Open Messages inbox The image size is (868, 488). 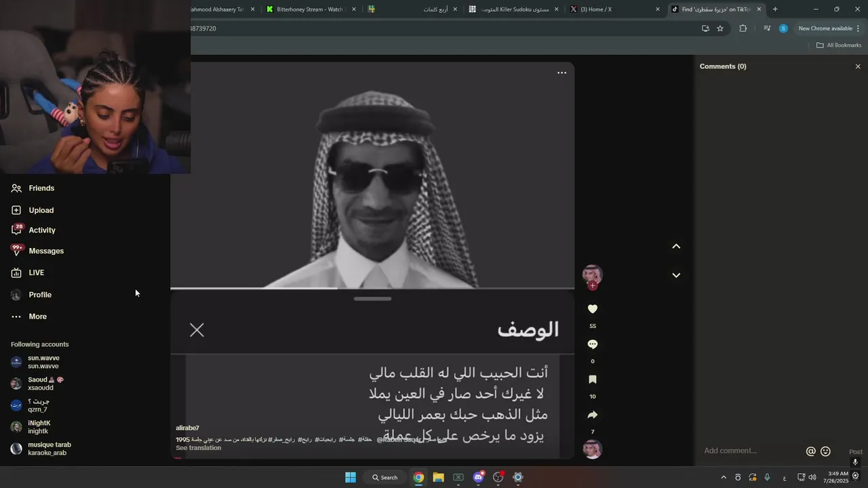37,251
